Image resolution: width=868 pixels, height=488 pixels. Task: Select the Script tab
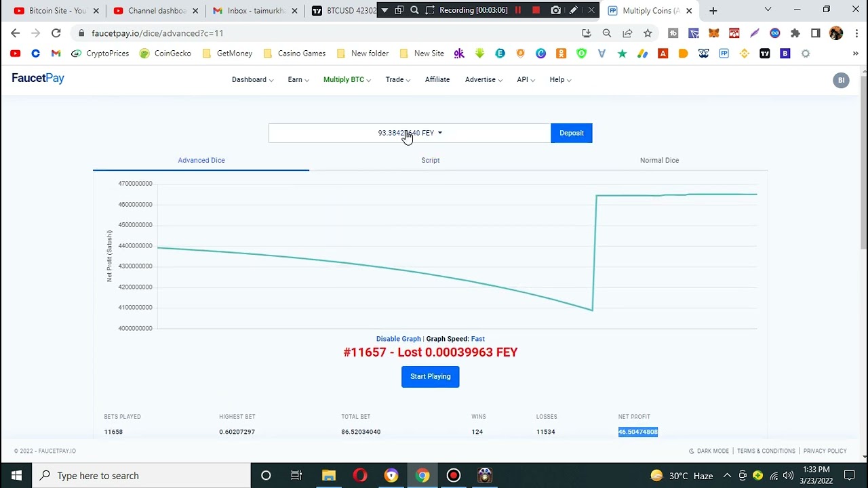tap(431, 161)
